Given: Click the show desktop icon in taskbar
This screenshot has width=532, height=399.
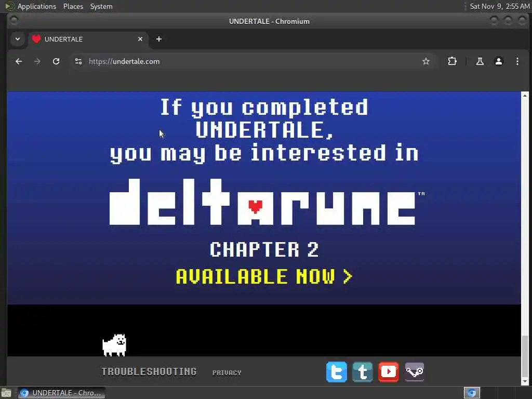Looking at the screenshot, I should [x=6, y=393].
